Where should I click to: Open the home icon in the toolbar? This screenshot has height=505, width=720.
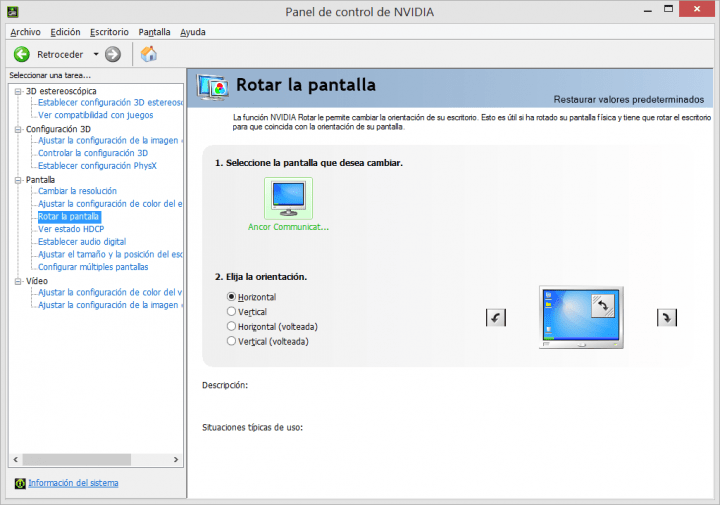(x=148, y=54)
